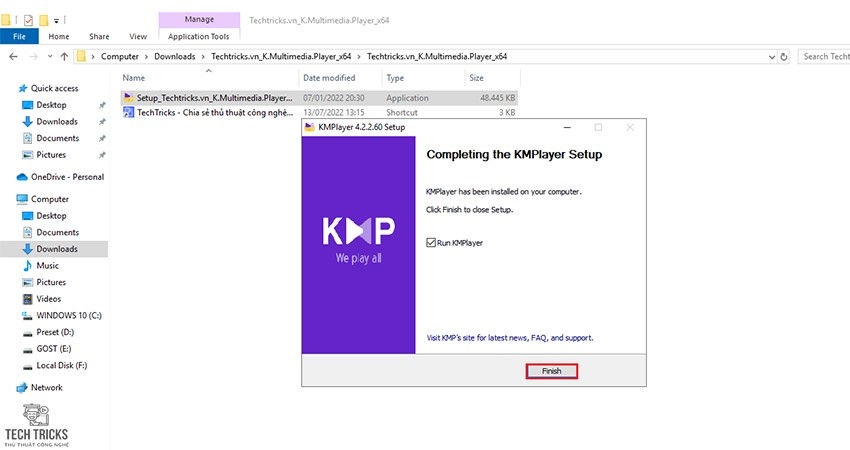850x450 pixels.
Task: Switch to the Home ribbon tab
Action: [x=59, y=36]
